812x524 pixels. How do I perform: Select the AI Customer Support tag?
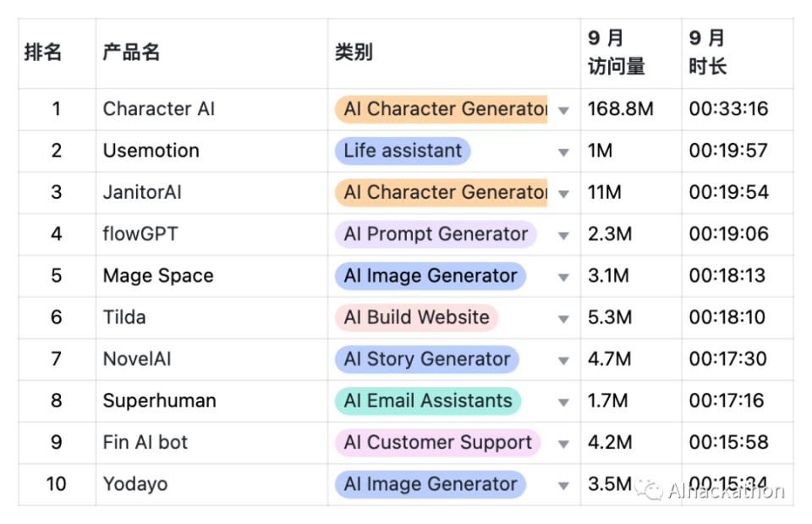coord(437,442)
